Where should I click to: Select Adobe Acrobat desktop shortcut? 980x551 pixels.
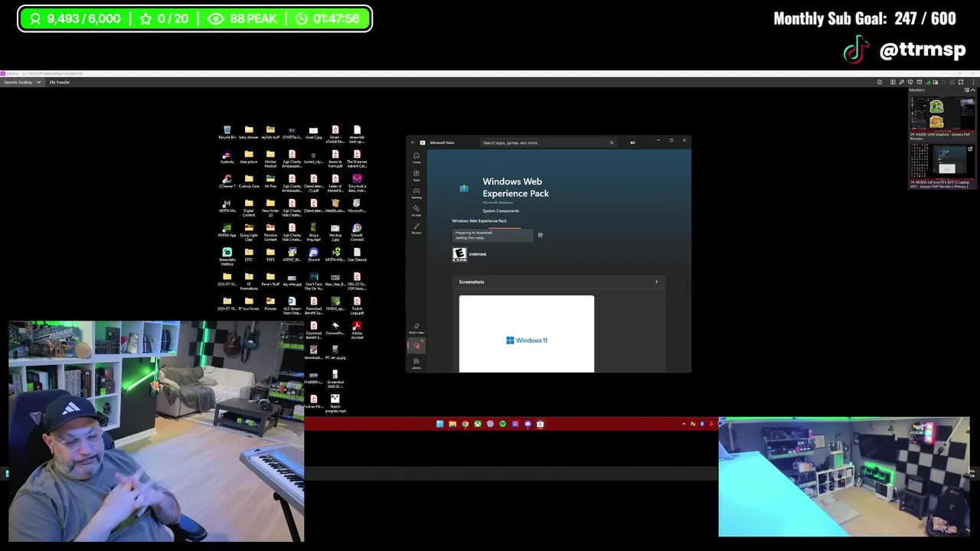click(357, 330)
